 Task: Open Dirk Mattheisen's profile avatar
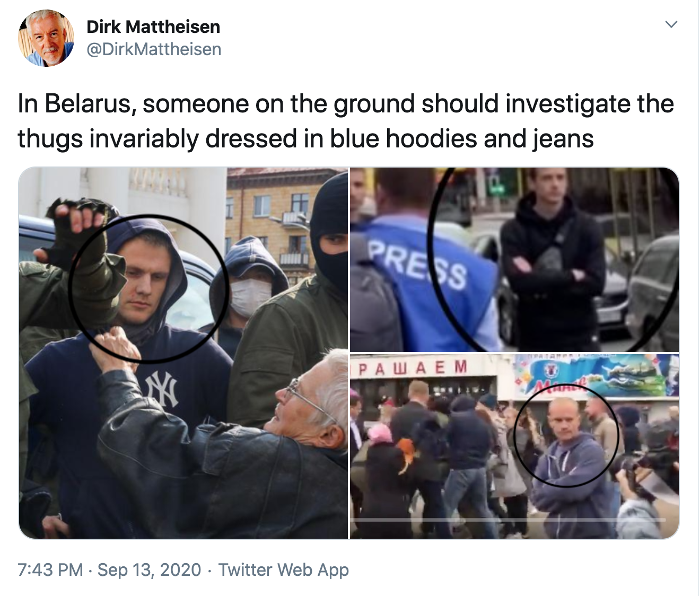(46, 38)
